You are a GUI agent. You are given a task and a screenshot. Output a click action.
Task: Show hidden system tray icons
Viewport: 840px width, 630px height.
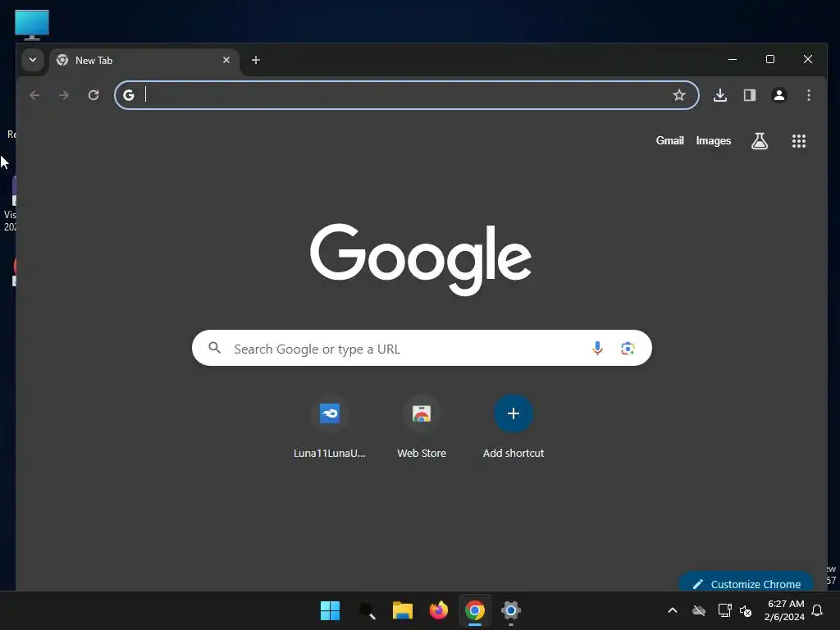tap(673, 610)
